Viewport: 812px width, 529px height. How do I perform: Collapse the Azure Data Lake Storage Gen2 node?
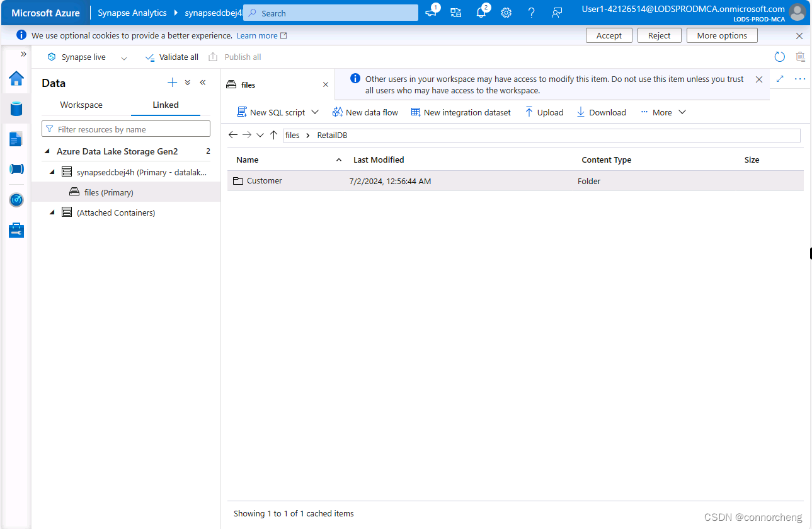[x=47, y=151]
